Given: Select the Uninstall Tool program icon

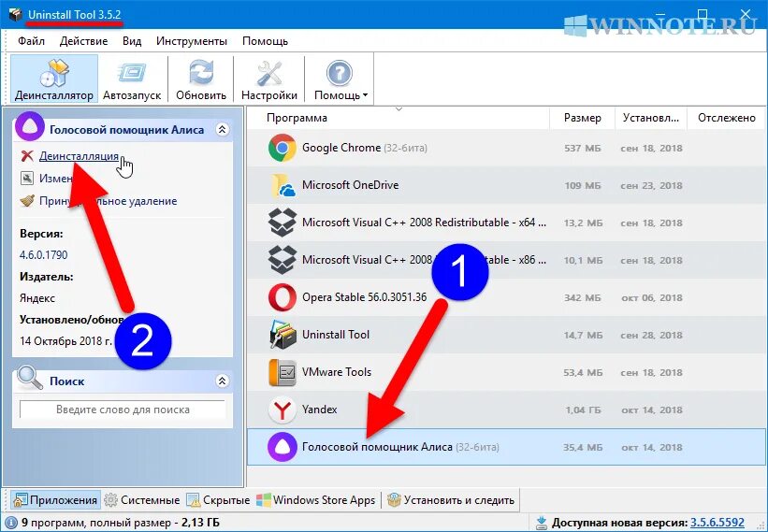Looking at the screenshot, I should [x=283, y=335].
